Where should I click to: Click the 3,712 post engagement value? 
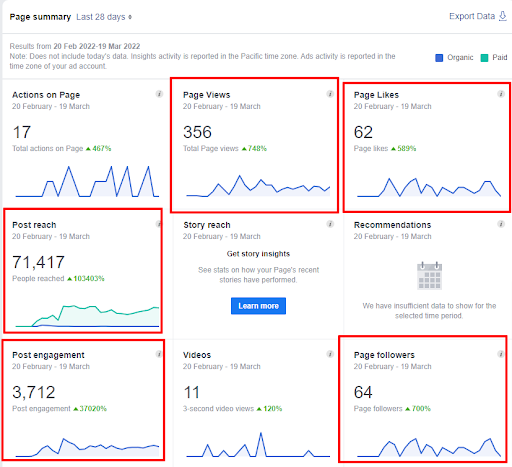(34, 392)
